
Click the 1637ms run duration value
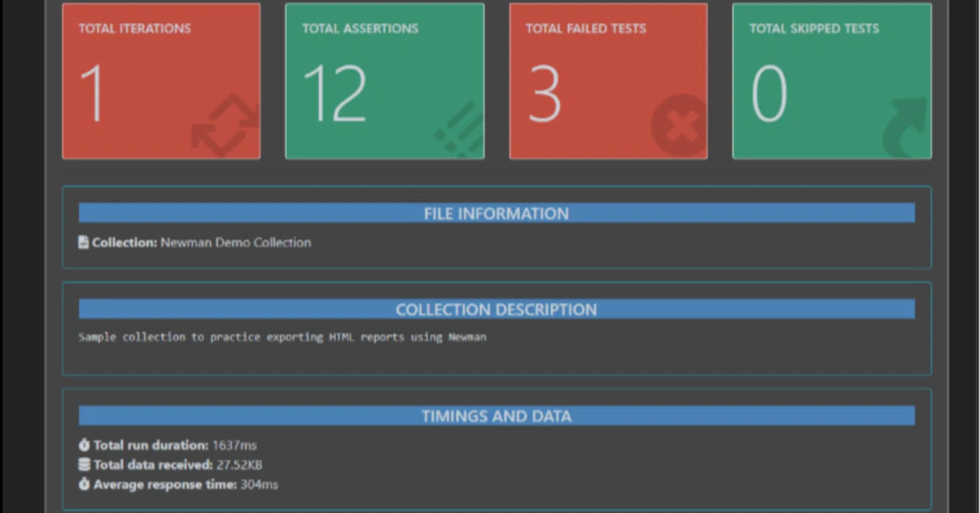click(234, 445)
